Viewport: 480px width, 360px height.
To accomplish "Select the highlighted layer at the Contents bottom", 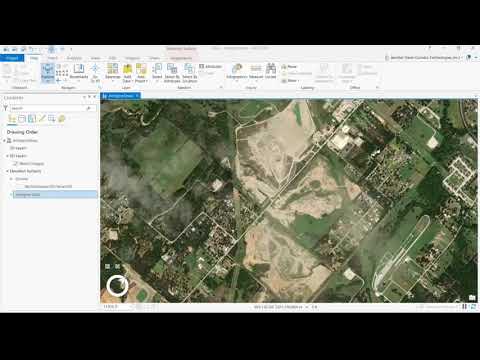I will tap(55, 194).
